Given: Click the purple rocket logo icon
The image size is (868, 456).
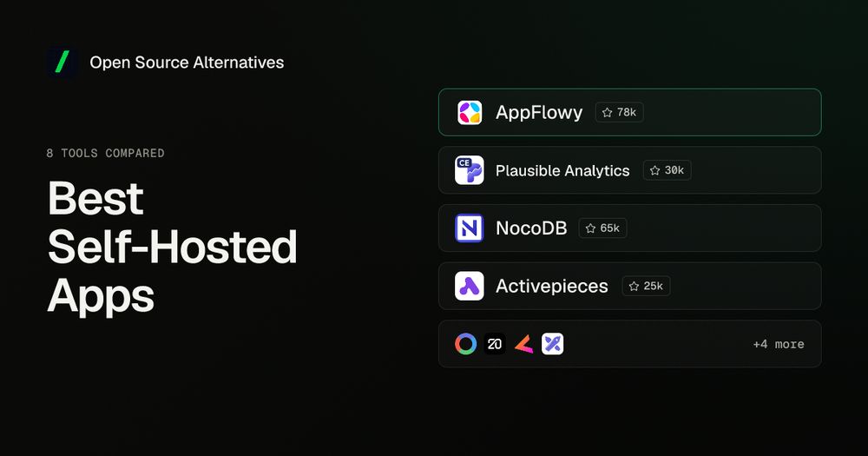Looking at the screenshot, I should click(x=552, y=344).
